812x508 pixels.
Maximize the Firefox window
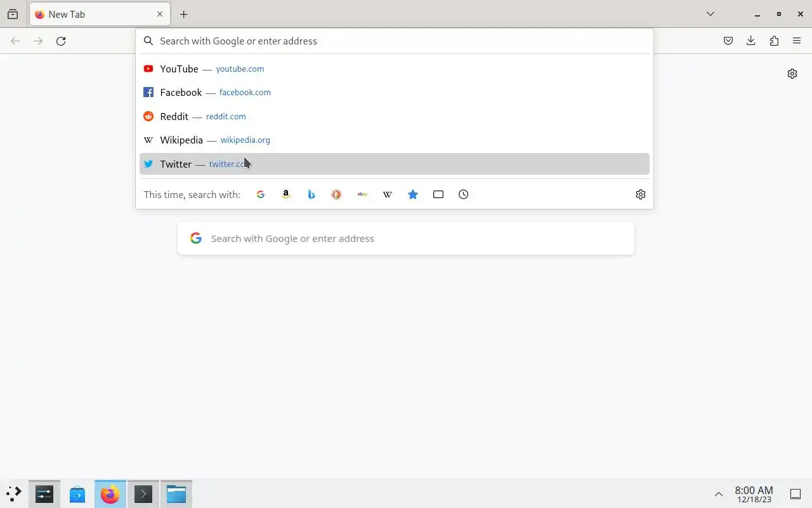(x=779, y=14)
